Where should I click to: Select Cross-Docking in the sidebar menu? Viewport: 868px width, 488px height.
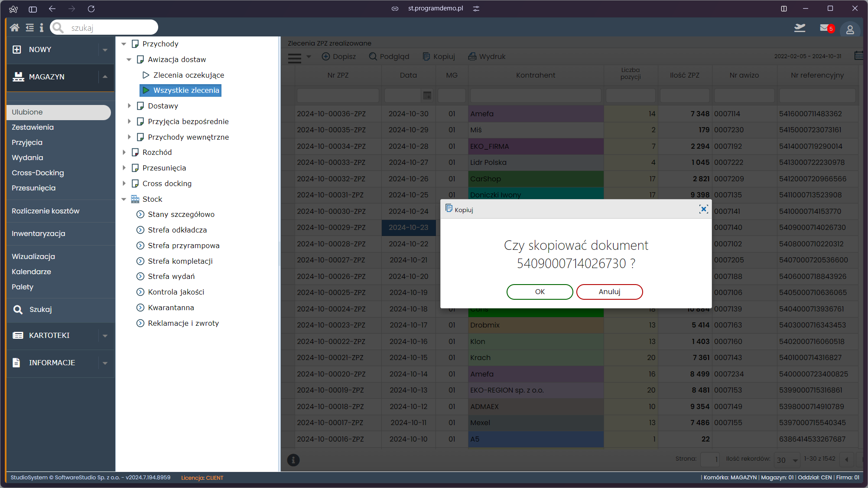[x=38, y=173]
